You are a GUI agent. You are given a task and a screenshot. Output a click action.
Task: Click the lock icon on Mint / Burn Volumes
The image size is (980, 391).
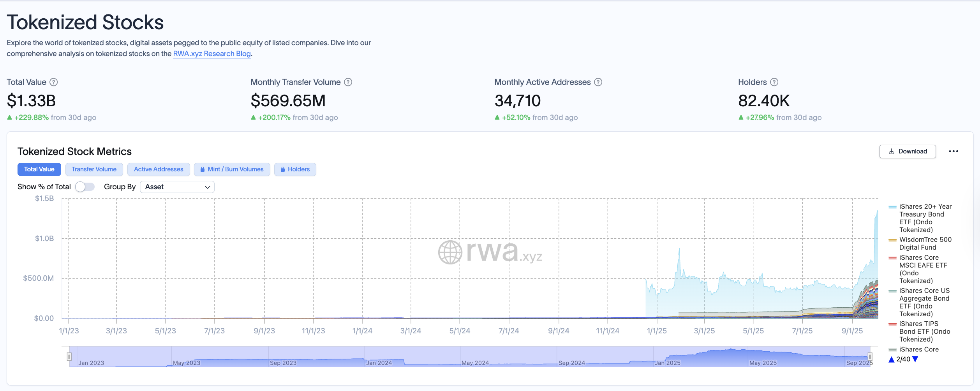pyautogui.click(x=203, y=169)
